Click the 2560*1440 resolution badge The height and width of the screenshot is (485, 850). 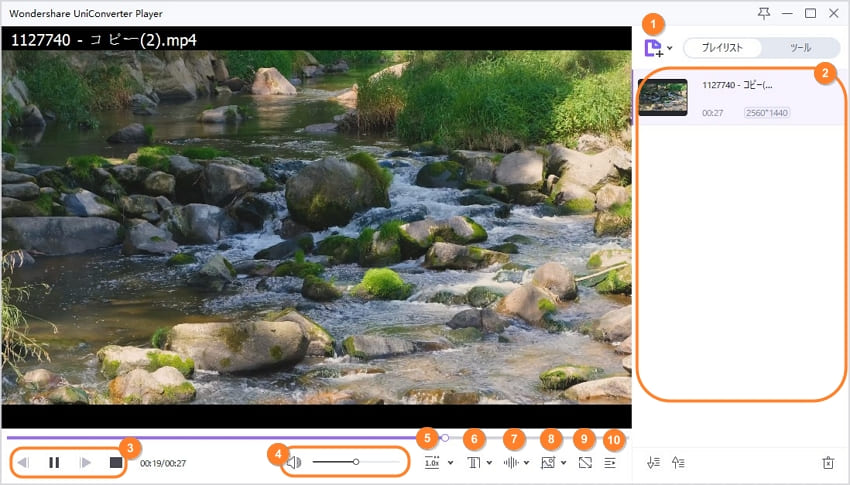pyautogui.click(x=767, y=113)
